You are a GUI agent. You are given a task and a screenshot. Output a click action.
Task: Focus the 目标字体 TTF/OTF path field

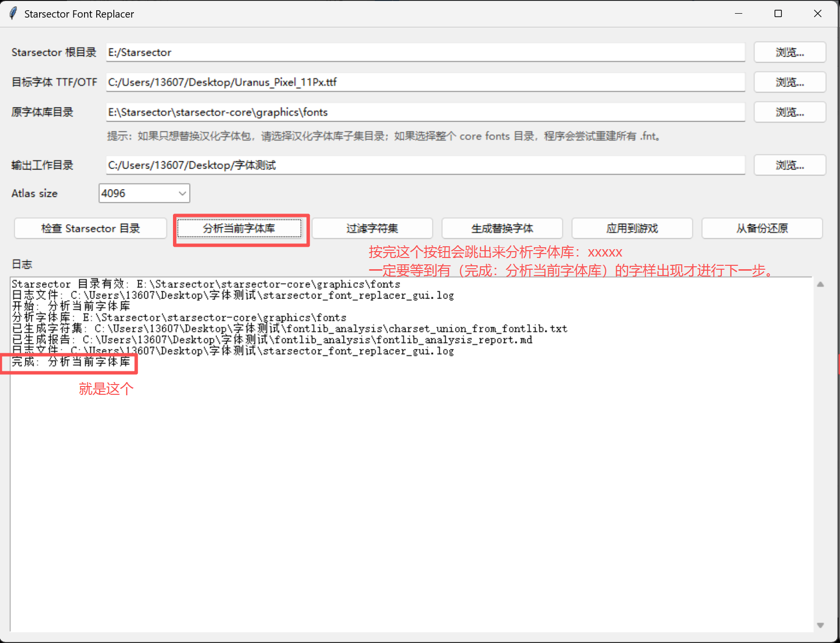pyautogui.click(x=426, y=82)
